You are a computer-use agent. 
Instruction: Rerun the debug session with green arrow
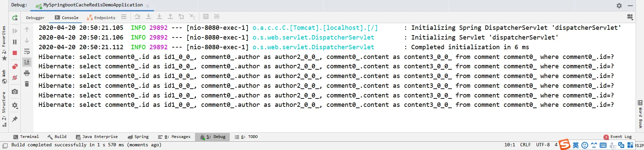[15, 18]
